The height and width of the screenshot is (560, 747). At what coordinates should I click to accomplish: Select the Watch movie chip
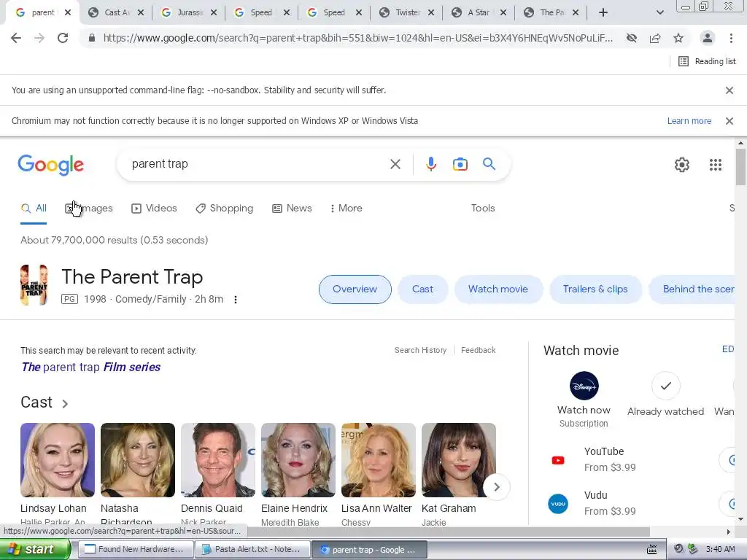(x=498, y=289)
